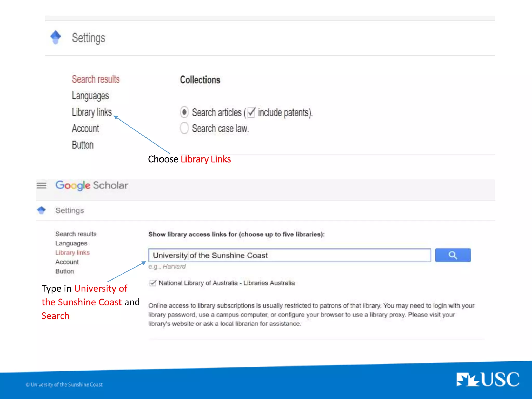Open Search results in upper settings menu
The width and height of the screenshot is (532, 399).
point(96,79)
